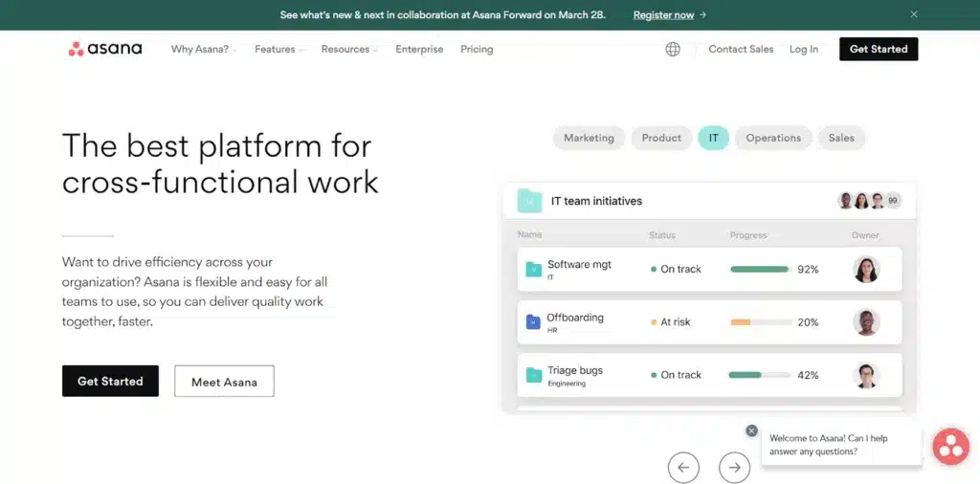
Task: Click the Offboarding row title
Action: click(x=575, y=318)
